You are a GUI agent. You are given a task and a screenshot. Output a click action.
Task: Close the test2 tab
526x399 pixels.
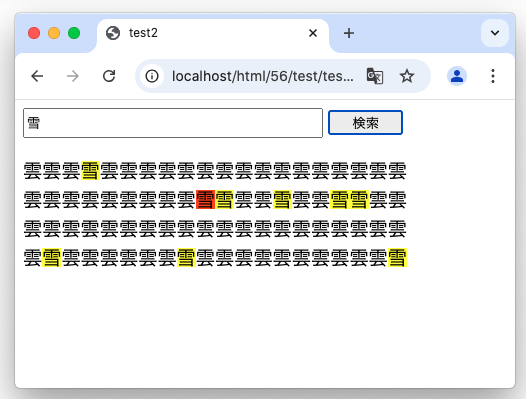coord(313,33)
